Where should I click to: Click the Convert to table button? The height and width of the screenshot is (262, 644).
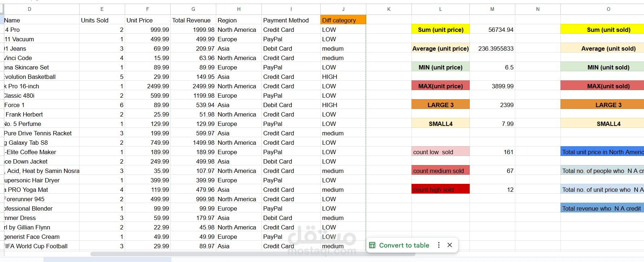[404, 245]
